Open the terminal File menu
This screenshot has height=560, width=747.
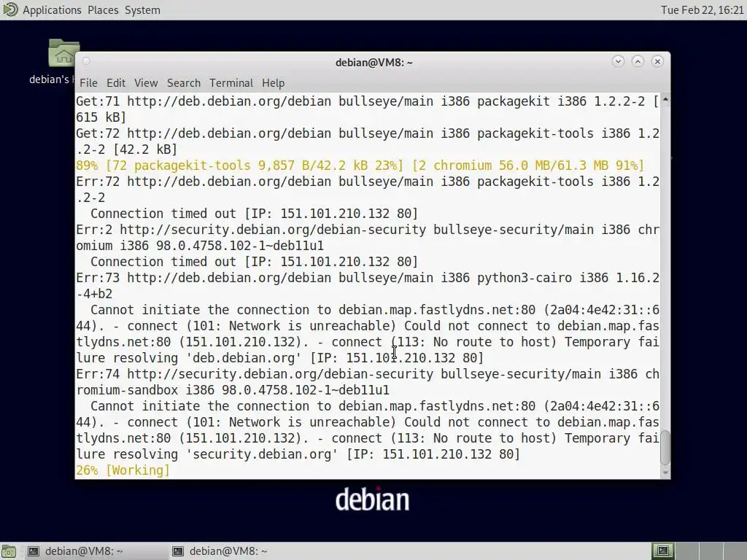[x=88, y=83]
